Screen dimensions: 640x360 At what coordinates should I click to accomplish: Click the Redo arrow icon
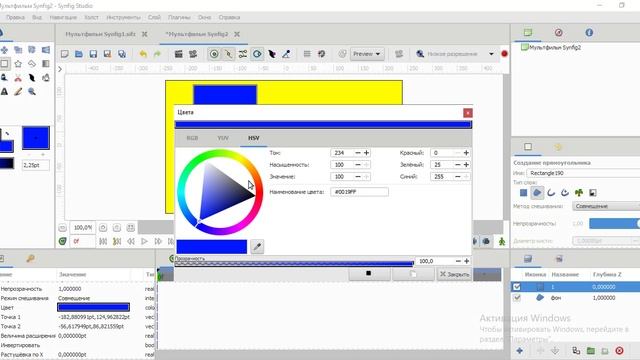[x=157, y=54]
